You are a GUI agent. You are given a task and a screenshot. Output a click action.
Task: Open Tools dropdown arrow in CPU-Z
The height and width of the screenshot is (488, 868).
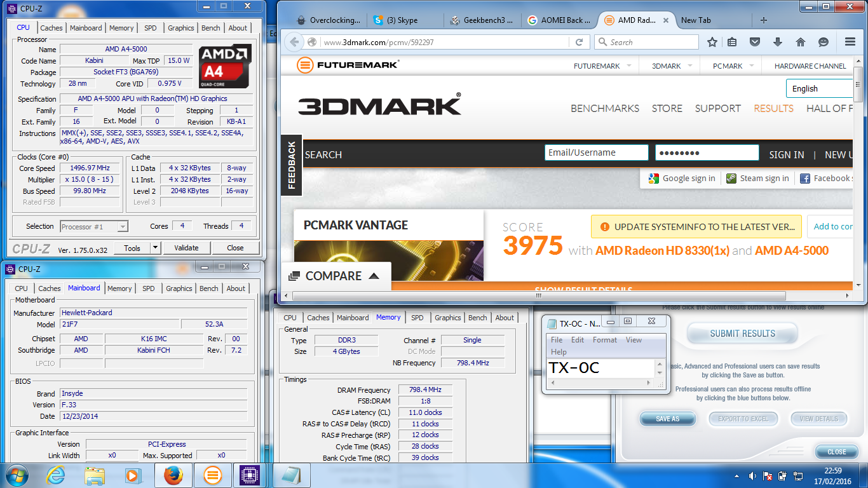coord(154,248)
